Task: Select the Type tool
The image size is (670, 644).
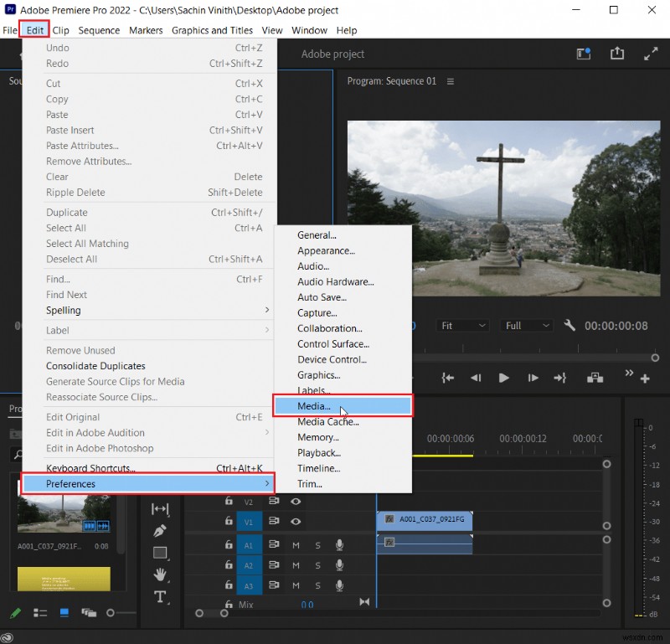Action: tap(160, 596)
